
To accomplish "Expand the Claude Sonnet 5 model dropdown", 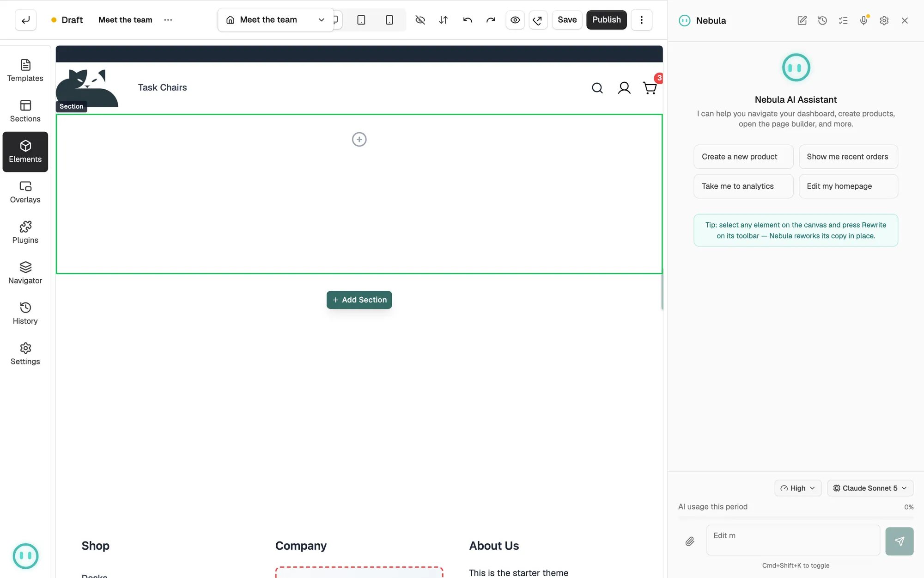I will (x=869, y=488).
